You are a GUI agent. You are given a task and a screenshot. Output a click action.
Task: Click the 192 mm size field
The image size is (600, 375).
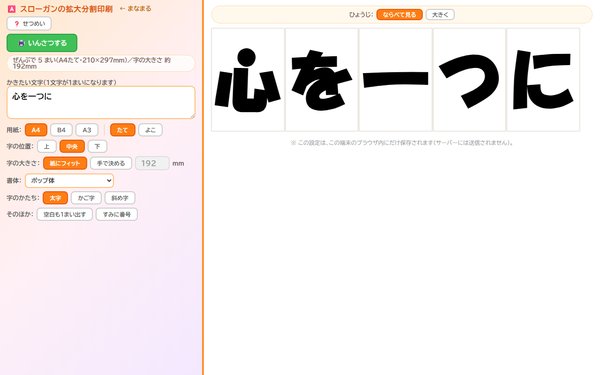click(x=152, y=163)
